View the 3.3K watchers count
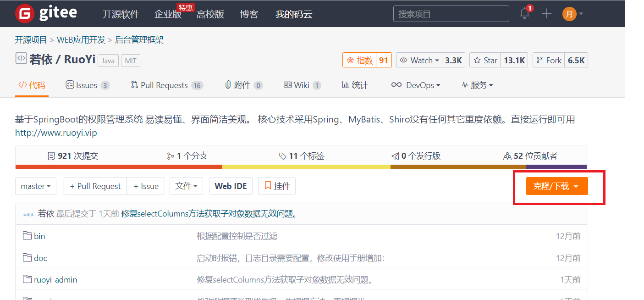This screenshot has width=644, height=300. point(454,60)
